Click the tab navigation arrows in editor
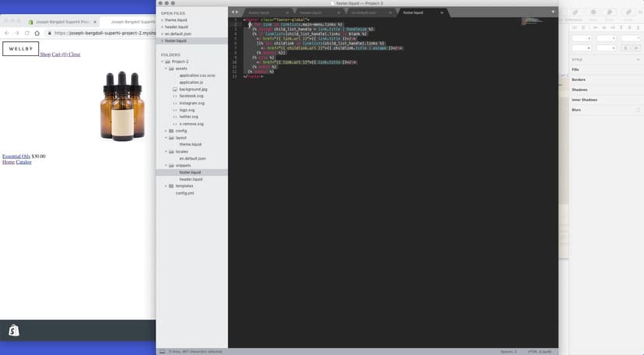The height and width of the screenshot is (355, 644). pos(234,12)
